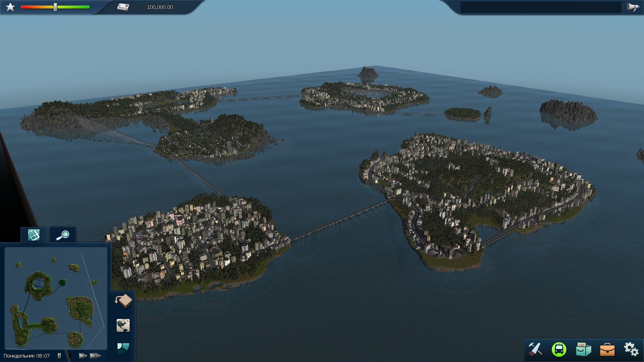Image resolution: width=644 pixels, height=362 pixels.
Task: Click the star reputation icon
Action: tap(10, 7)
